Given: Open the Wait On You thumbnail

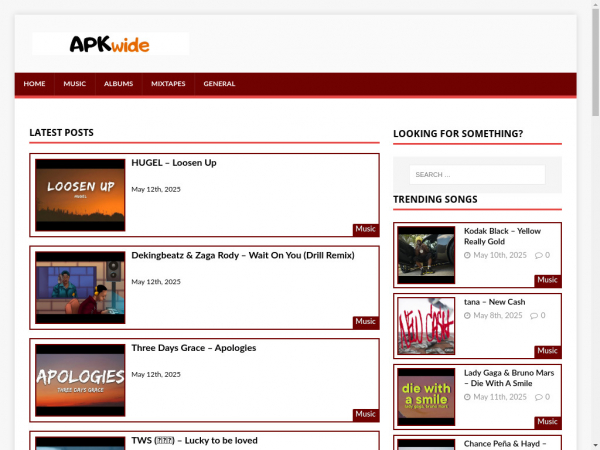Looking at the screenshot, I should (x=80, y=288).
